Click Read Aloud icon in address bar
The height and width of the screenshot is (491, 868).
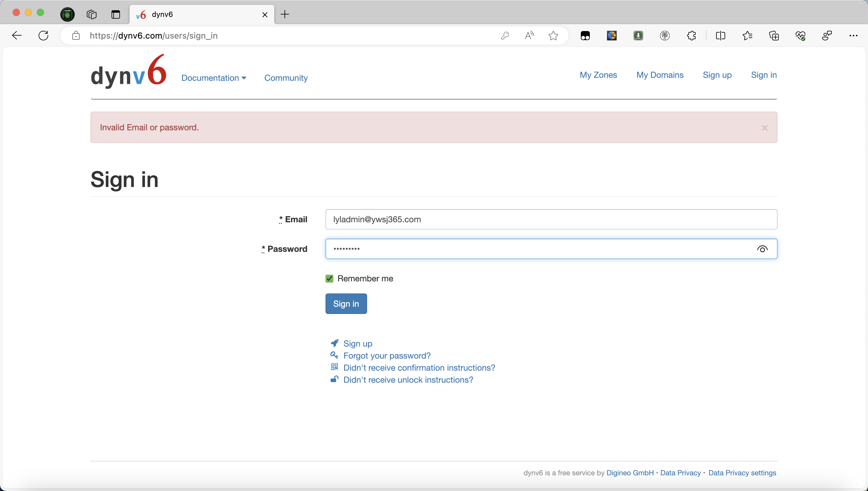tap(529, 35)
